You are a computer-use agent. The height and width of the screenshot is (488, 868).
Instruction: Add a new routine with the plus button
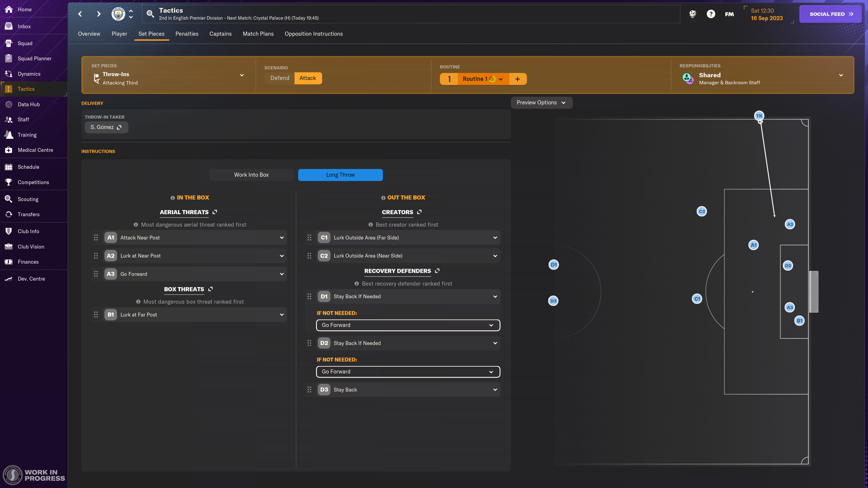point(518,79)
